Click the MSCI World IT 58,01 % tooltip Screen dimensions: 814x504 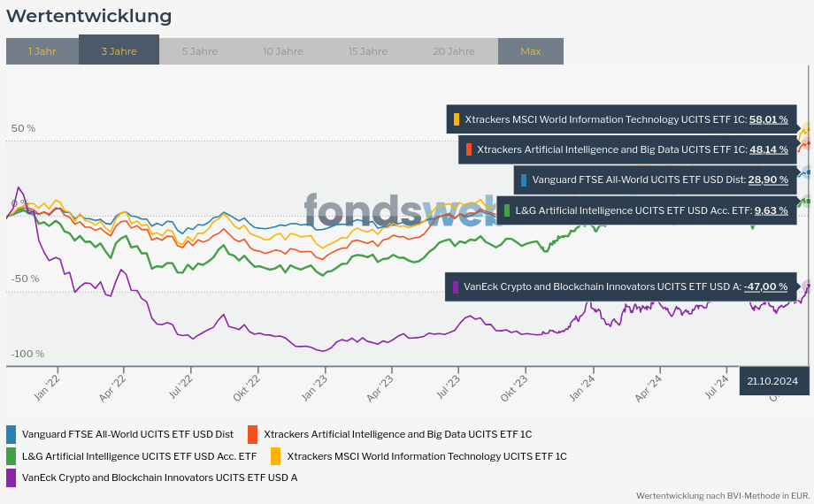(x=621, y=119)
